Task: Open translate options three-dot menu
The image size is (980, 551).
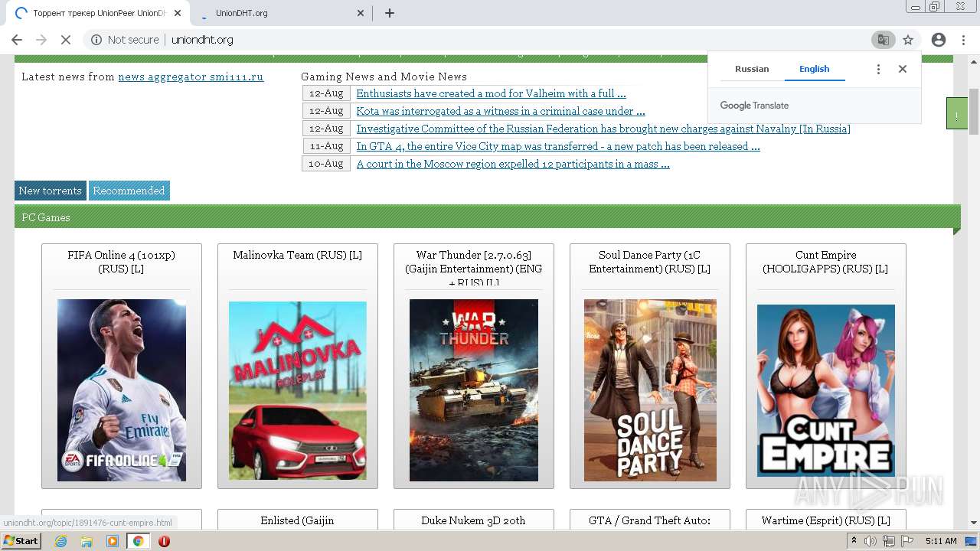Action: 878,69
